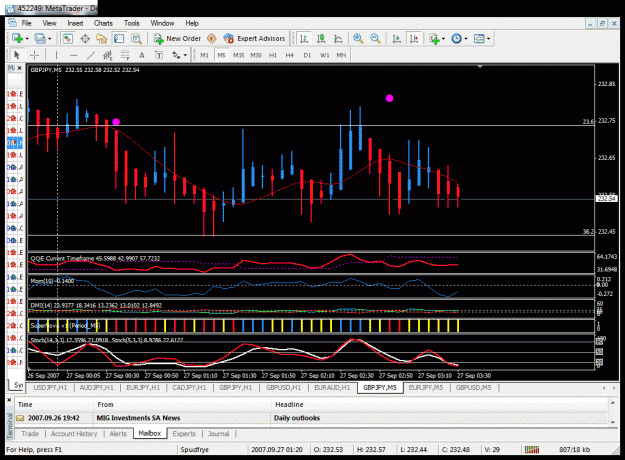Viewport: 625px width, 460px height.
Task: Switch the chart to Bar Chart type
Action: tap(304, 39)
